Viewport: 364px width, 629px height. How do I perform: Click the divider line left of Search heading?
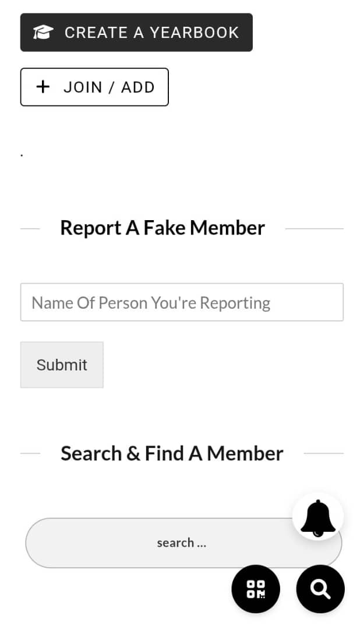click(x=30, y=453)
